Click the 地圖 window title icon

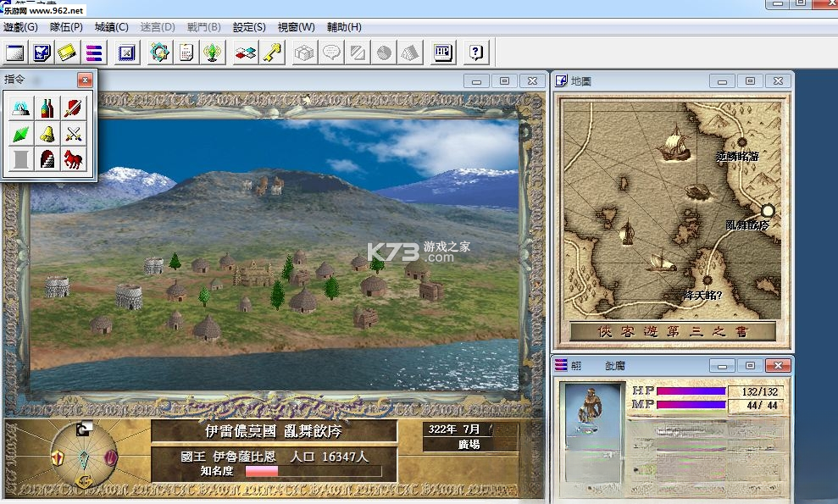coord(561,81)
